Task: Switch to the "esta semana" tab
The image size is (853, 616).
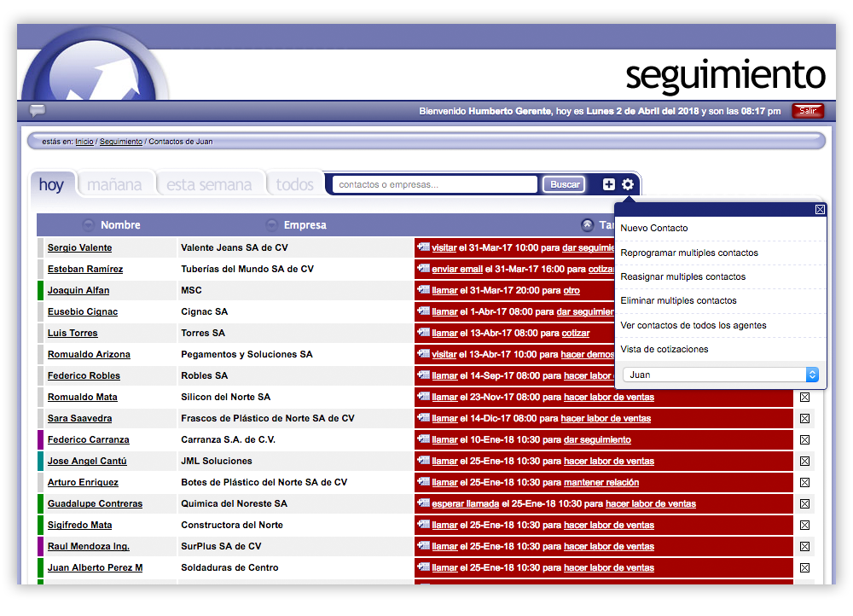Action: (209, 185)
